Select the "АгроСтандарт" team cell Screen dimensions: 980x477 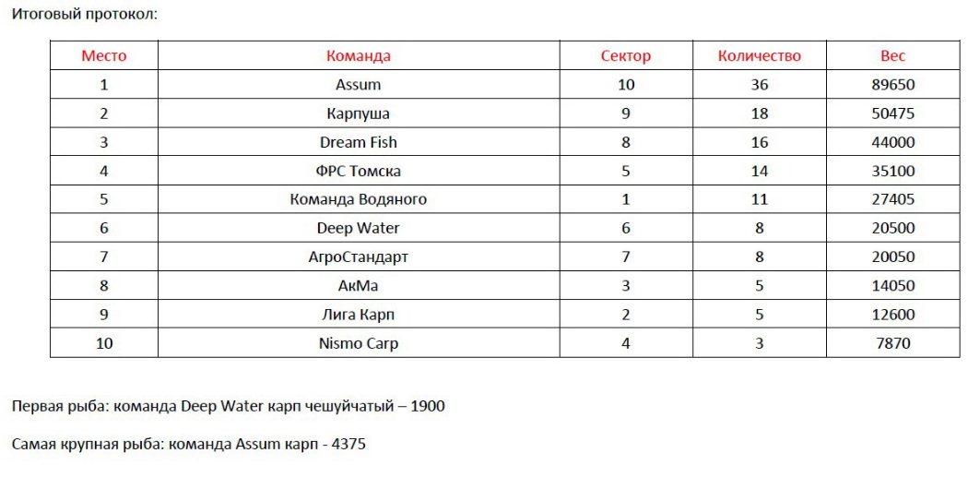(x=358, y=256)
